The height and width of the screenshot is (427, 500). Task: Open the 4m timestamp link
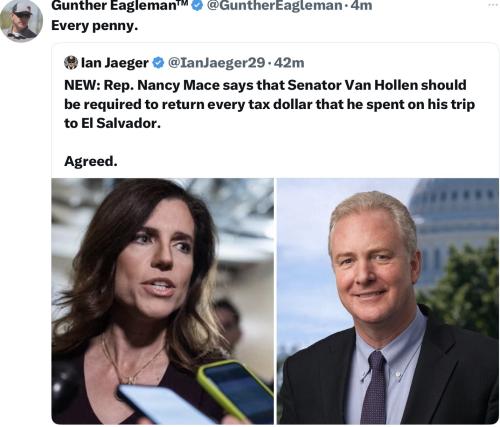click(361, 5)
